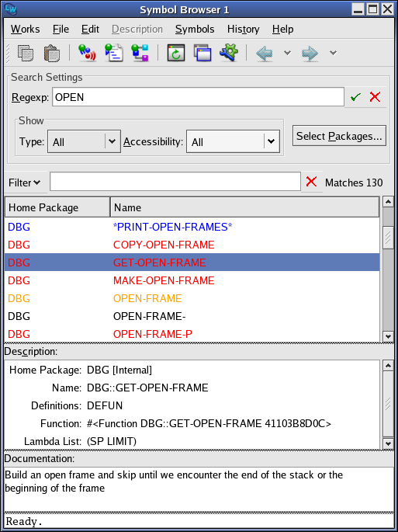Confirm regexp with the green checkmark
The image size is (398, 532).
pos(355,97)
